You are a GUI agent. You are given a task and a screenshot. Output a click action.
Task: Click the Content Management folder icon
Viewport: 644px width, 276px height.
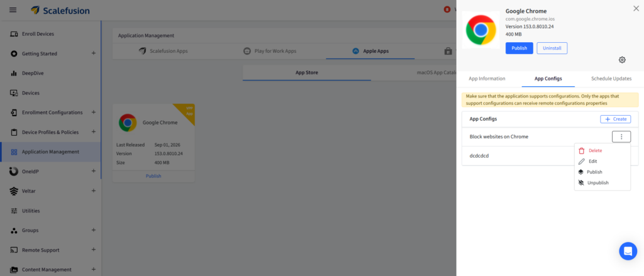pyautogui.click(x=14, y=270)
